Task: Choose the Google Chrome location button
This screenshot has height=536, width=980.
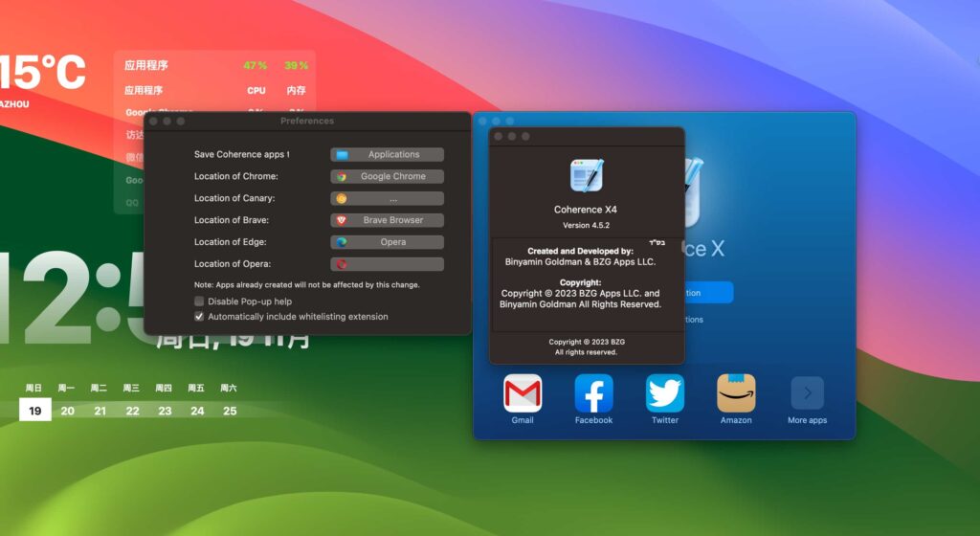Action: pyautogui.click(x=387, y=176)
